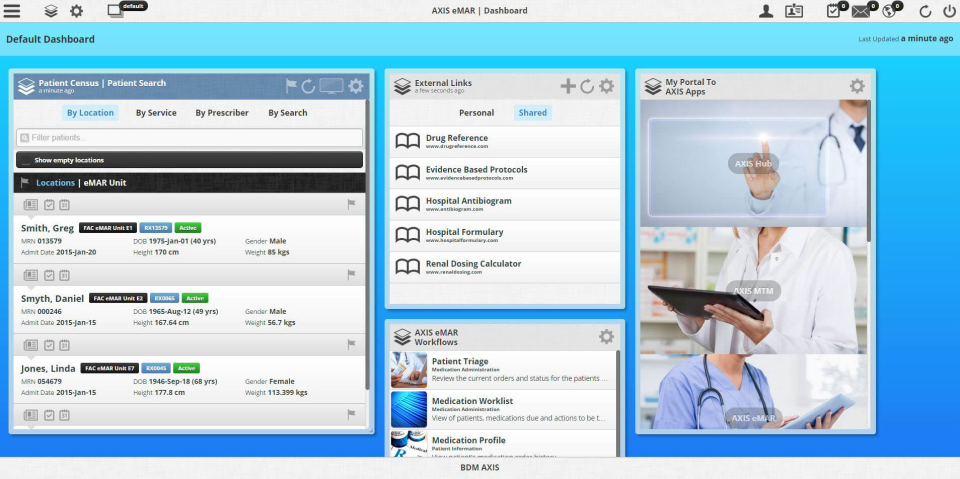
Task: Open the globe notifications icon
Action: pos(889,11)
